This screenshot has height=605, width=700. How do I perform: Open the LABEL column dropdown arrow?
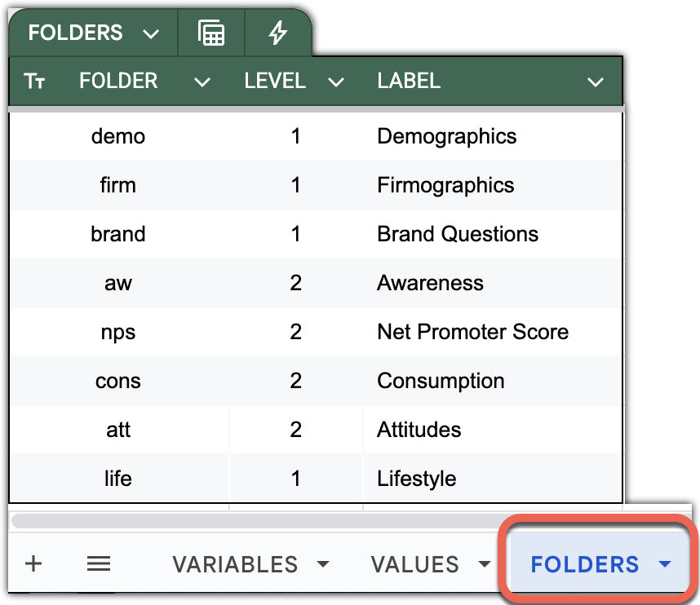point(596,82)
